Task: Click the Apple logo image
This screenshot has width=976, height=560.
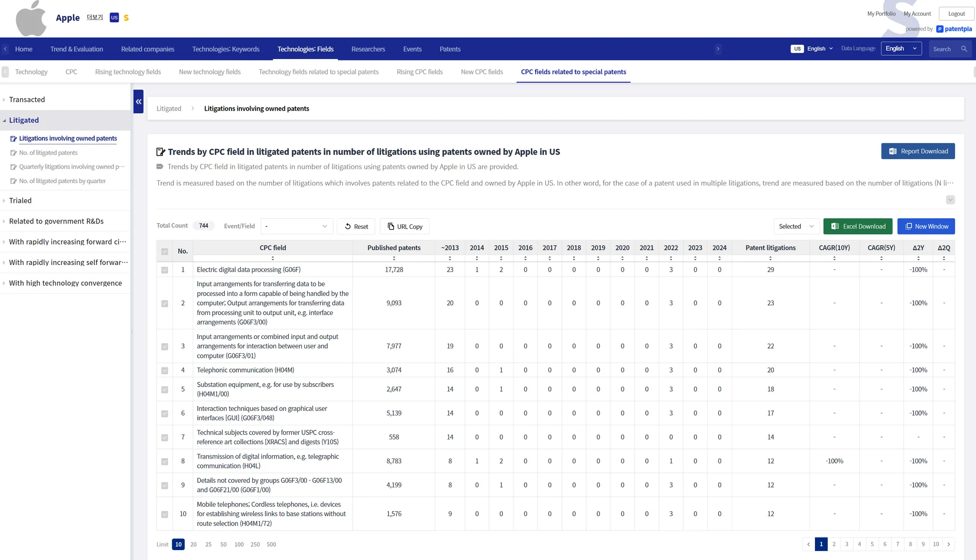Action: [x=31, y=18]
